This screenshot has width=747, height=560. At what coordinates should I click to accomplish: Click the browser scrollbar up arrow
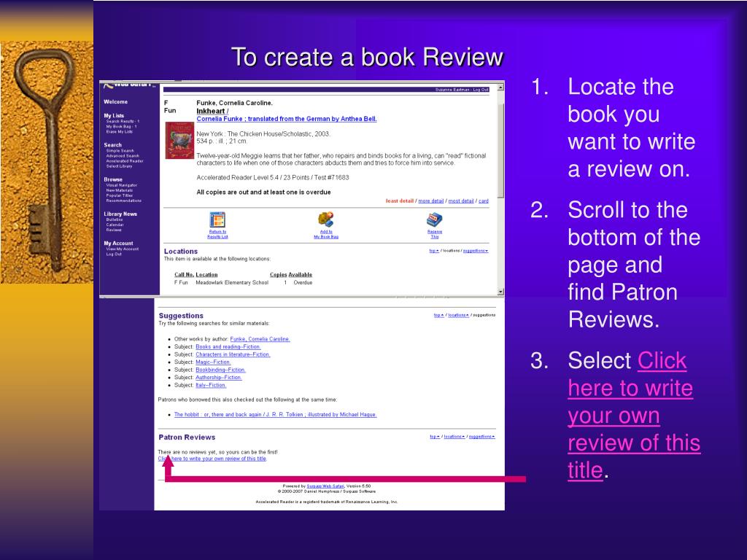(x=500, y=87)
